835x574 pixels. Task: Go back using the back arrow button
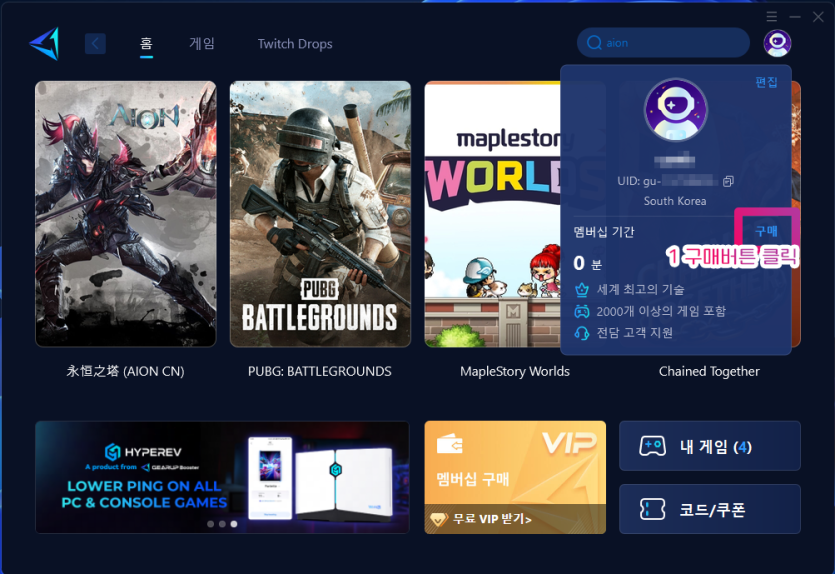pyautogui.click(x=95, y=43)
